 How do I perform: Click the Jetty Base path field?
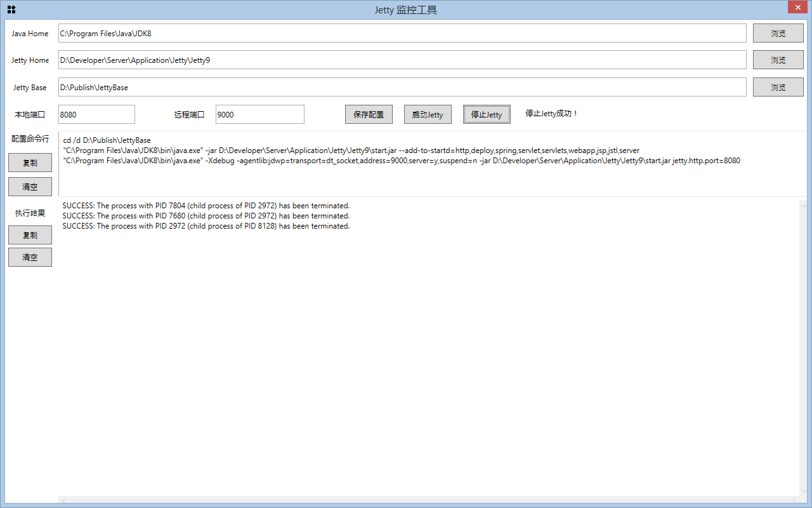pyautogui.click(x=402, y=87)
